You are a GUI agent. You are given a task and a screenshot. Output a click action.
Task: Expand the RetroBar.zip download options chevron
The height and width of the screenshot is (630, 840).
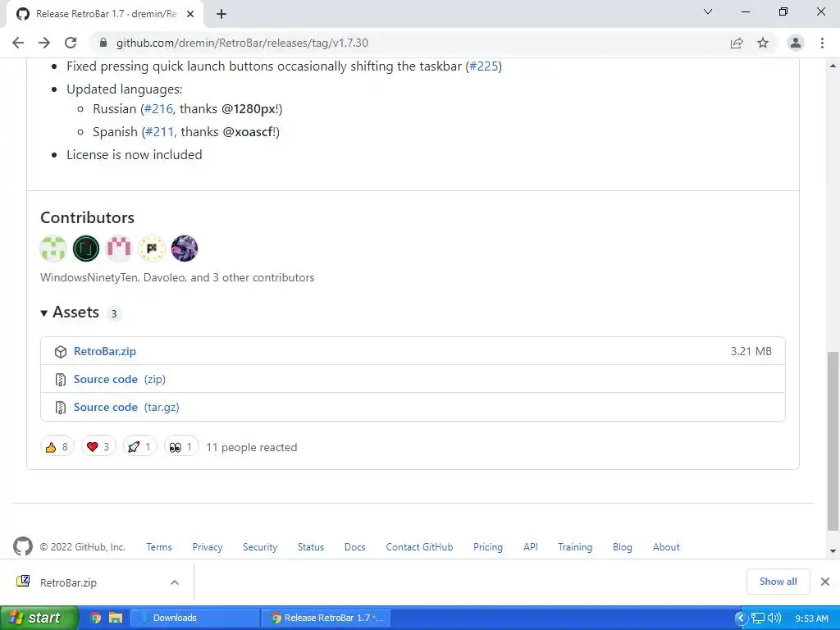(175, 582)
